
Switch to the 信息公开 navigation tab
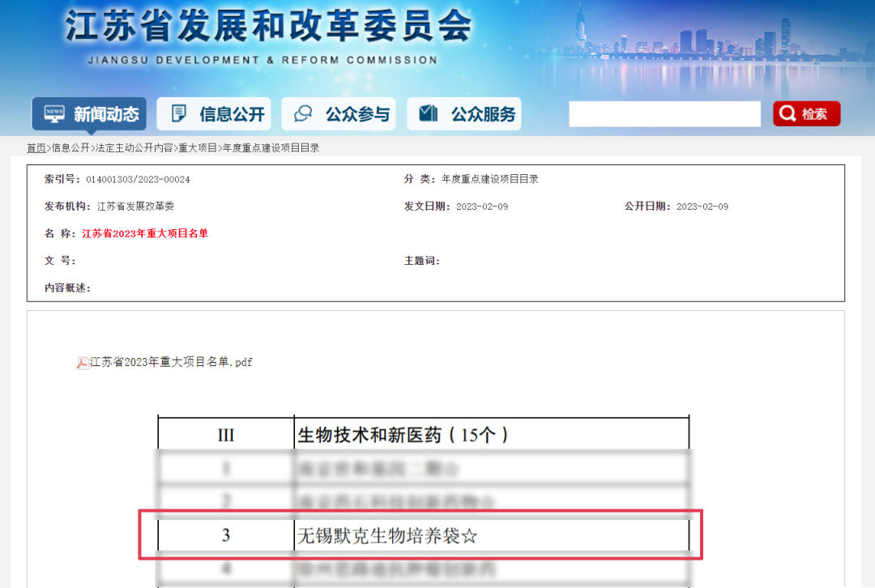point(214,114)
